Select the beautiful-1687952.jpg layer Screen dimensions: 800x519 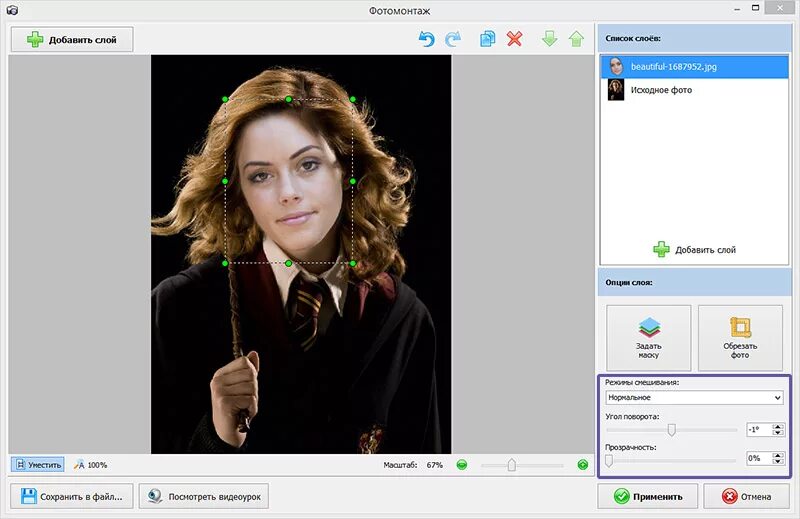694,67
